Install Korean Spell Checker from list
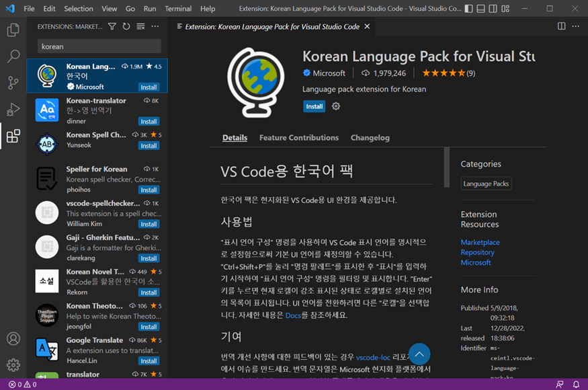 click(x=149, y=146)
